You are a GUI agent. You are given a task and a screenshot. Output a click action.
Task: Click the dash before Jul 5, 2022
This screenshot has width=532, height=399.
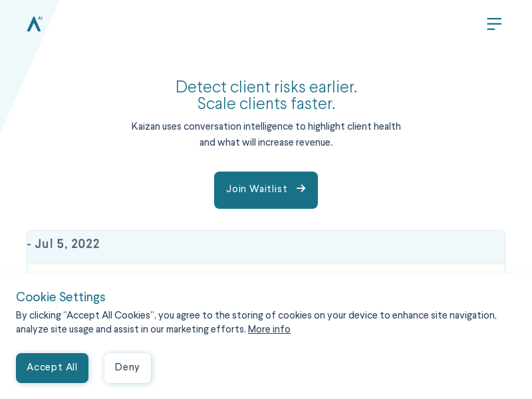pos(29,244)
